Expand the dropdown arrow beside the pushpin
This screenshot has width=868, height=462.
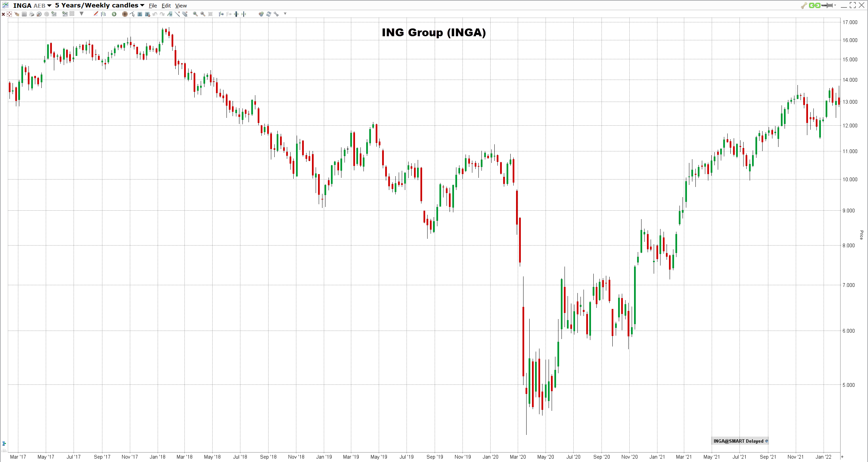pos(835,5)
